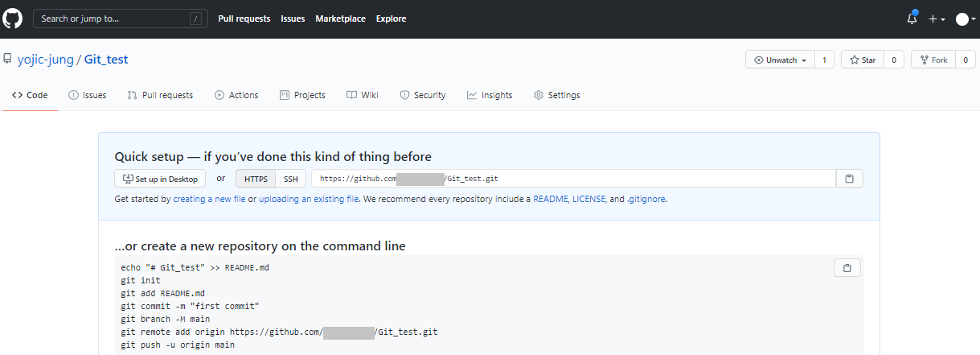
Task: Click the Quick setup heading text
Action: pyautogui.click(x=273, y=157)
